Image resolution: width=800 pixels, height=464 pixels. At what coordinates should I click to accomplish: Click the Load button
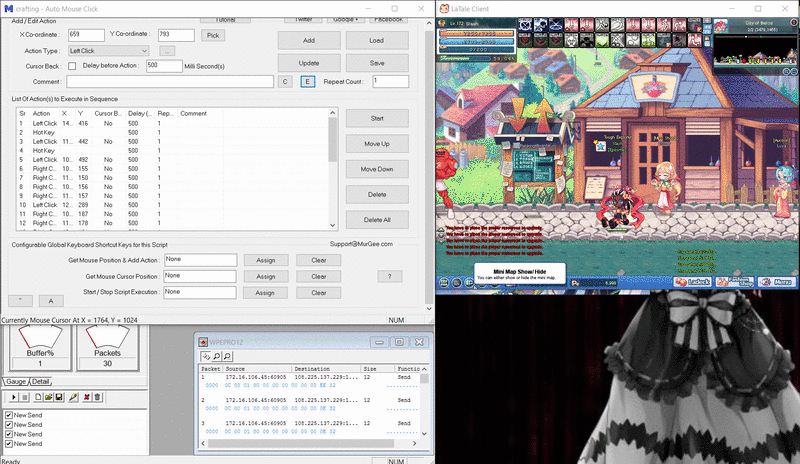tap(377, 40)
